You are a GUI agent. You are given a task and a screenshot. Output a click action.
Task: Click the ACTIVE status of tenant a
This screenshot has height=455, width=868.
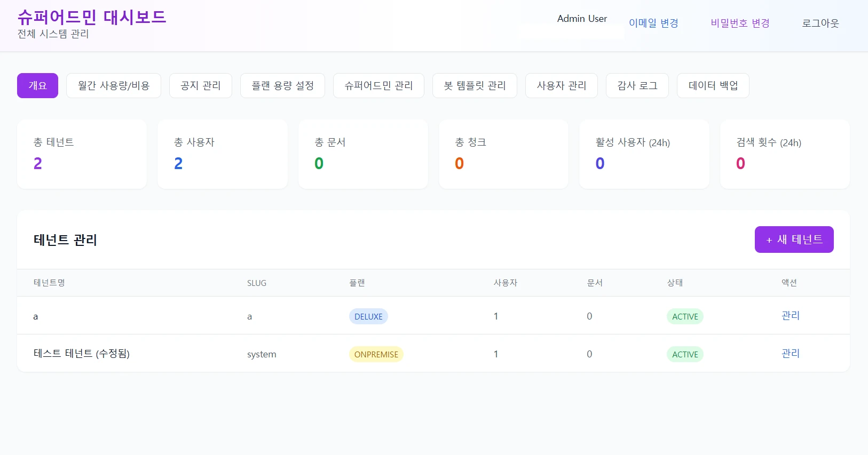(x=685, y=316)
